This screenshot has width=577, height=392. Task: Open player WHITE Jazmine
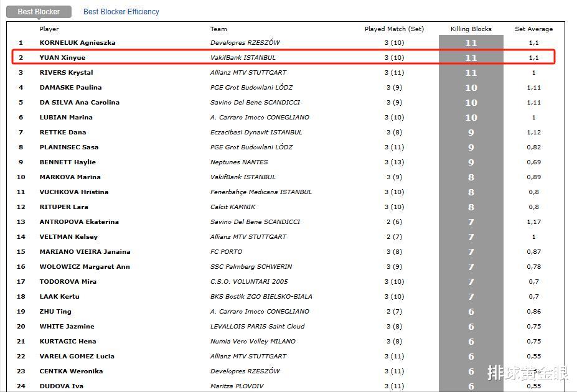pos(67,327)
